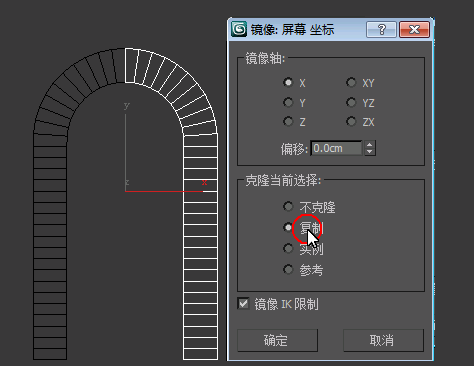The height and width of the screenshot is (366, 474).
Task: Click the 3ds Max icon in dialog title
Action: coord(239,29)
